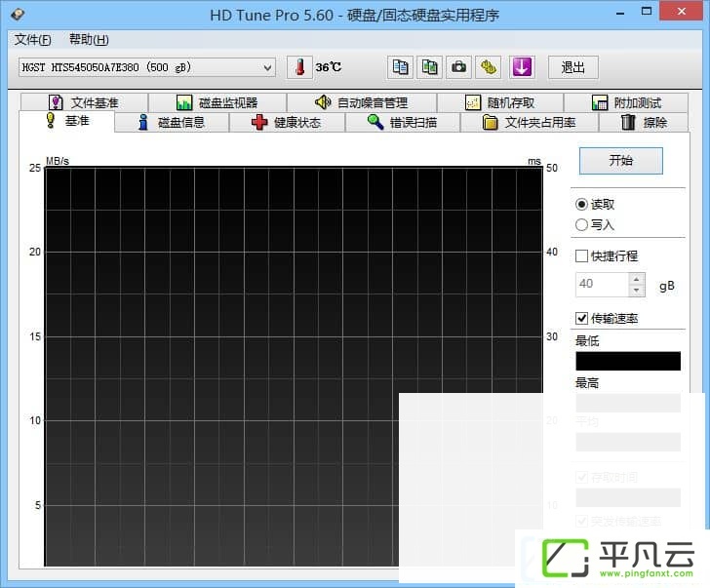This screenshot has height=588, width=710.
Task: Select the 写入 radio button
Action: click(595, 224)
